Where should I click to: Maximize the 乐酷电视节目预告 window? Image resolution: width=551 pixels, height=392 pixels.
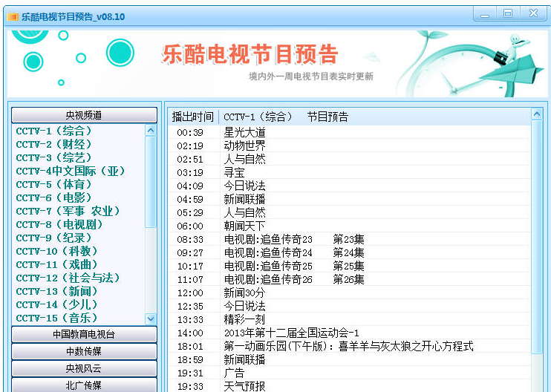click(508, 14)
